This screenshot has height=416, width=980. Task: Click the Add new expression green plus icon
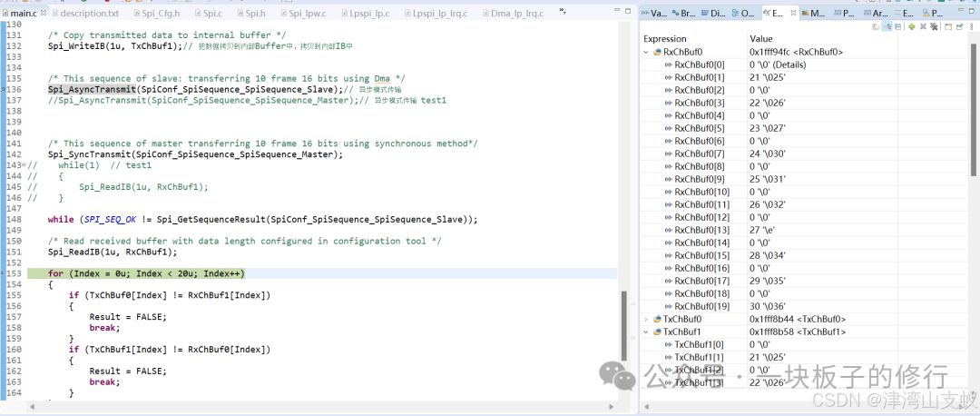click(x=911, y=27)
